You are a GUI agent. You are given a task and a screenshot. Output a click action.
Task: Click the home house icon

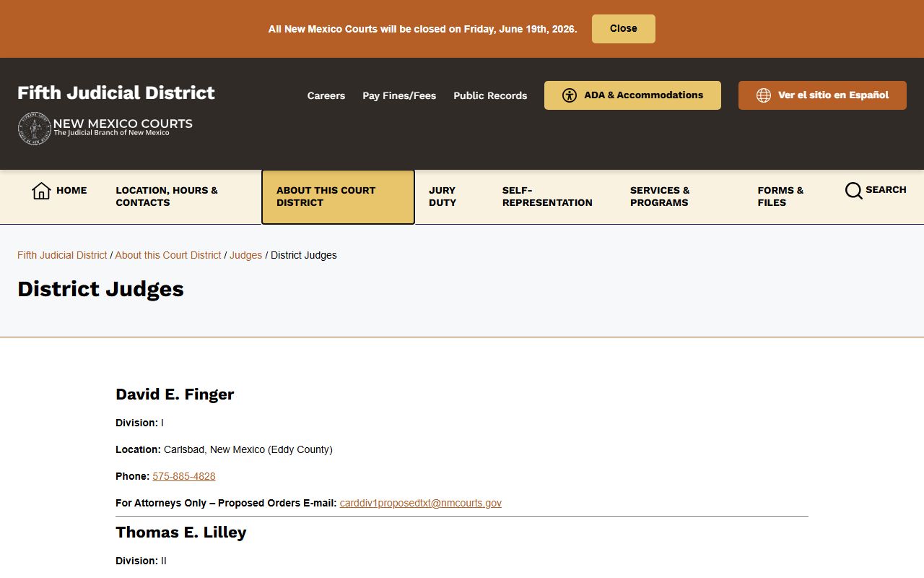(x=41, y=191)
